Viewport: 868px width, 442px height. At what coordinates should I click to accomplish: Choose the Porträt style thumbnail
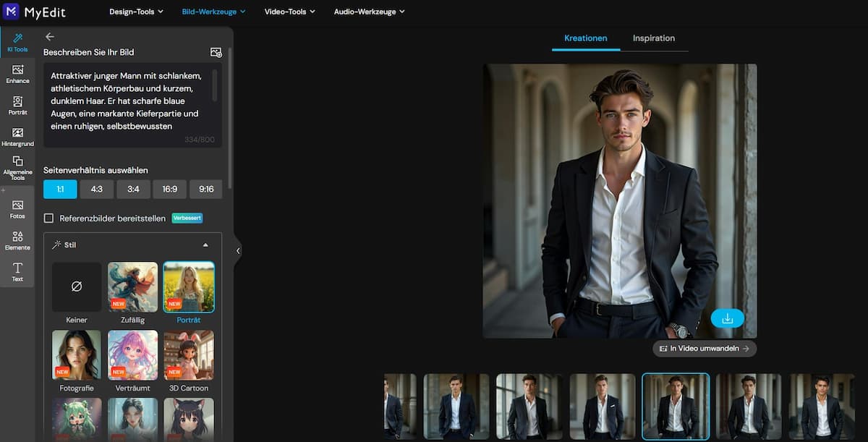pyautogui.click(x=189, y=286)
